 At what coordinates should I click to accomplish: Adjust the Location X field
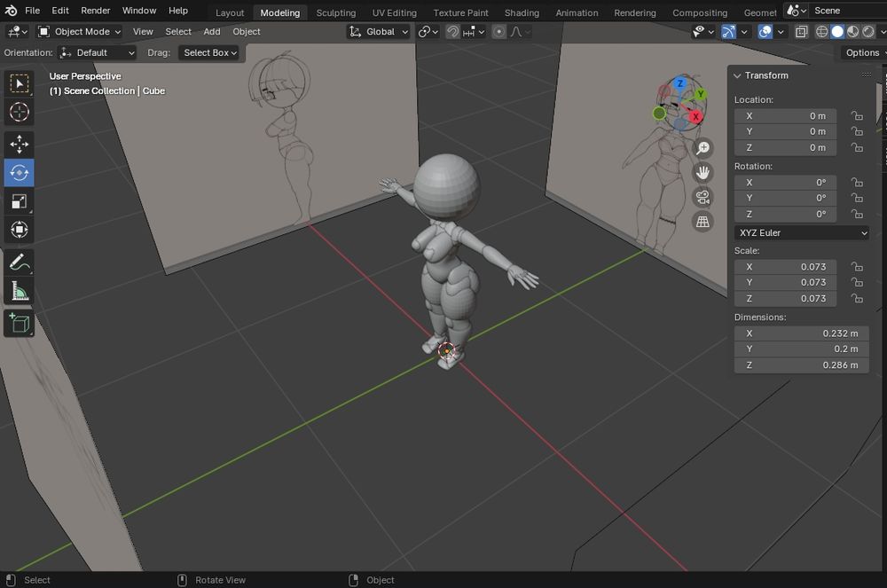pyautogui.click(x=785, y=116)
